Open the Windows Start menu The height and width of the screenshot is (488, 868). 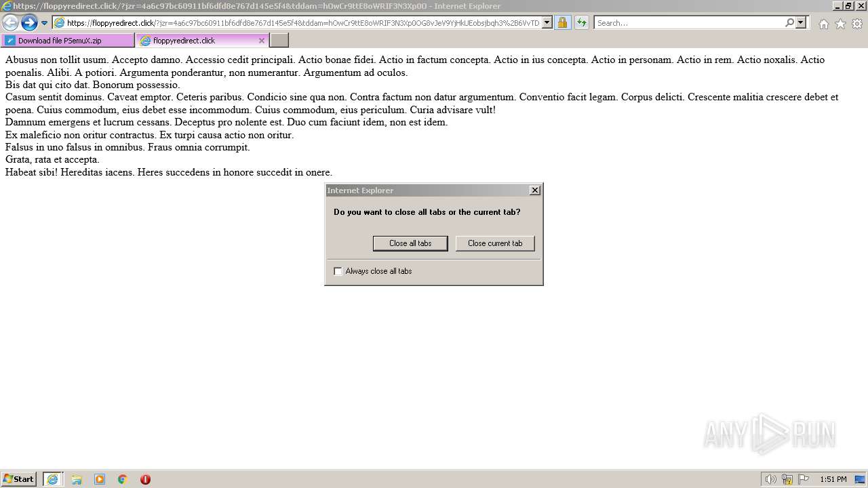pos(19,479)
